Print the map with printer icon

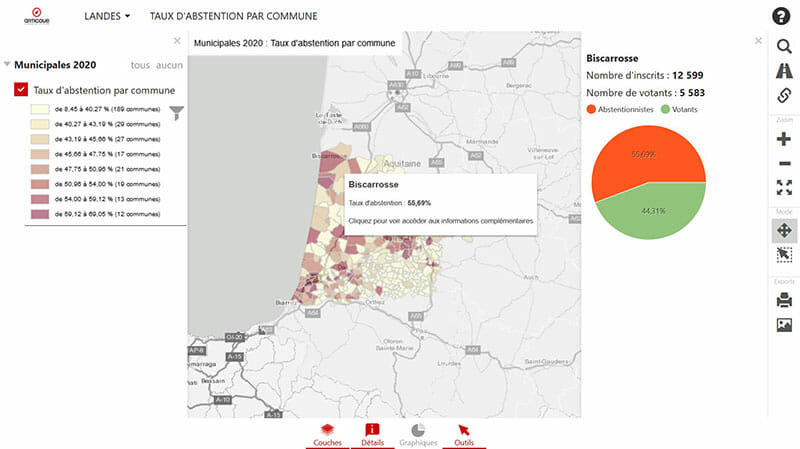click(784, 300)
